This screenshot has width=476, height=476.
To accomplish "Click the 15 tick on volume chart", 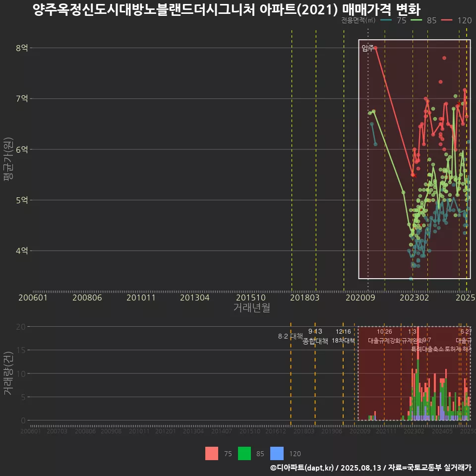I will (21, 350).
